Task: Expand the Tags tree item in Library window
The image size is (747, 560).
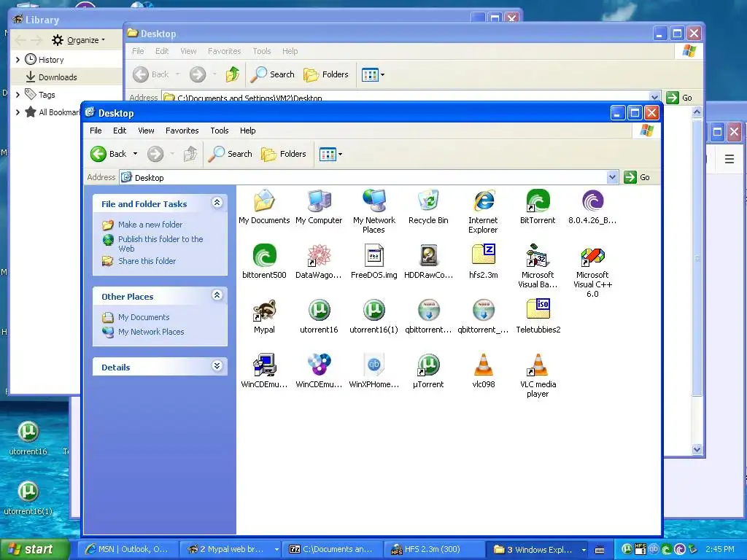Action: click(18, 95)
